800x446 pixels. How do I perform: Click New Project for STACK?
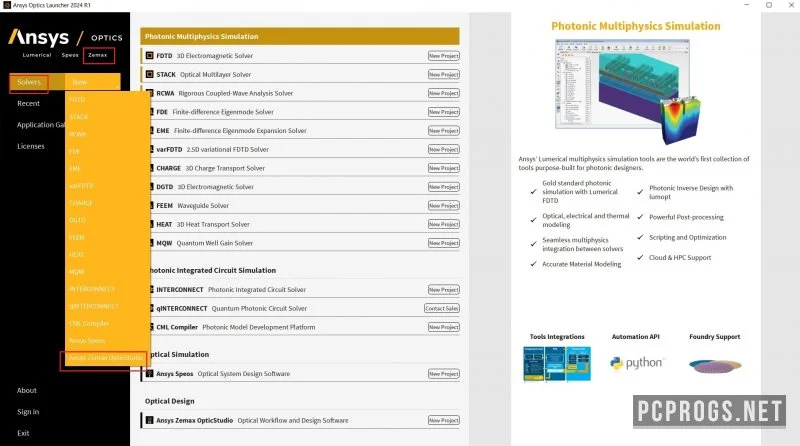click(443, 75)
